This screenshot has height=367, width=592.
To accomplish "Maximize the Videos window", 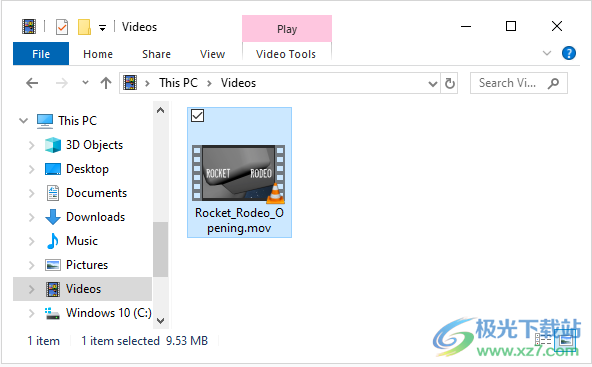I will pyautogui.click(x=511, y=26).
